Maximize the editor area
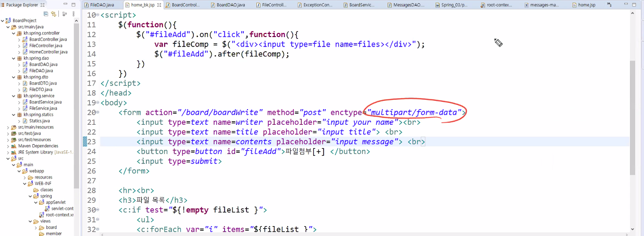644x236 pixels. pos(634,5)
